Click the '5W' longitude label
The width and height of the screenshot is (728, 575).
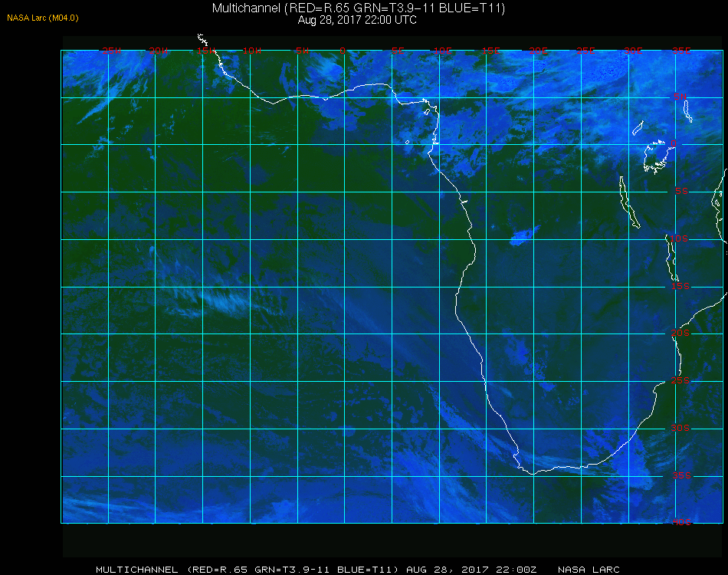click(x=302, y=51)
